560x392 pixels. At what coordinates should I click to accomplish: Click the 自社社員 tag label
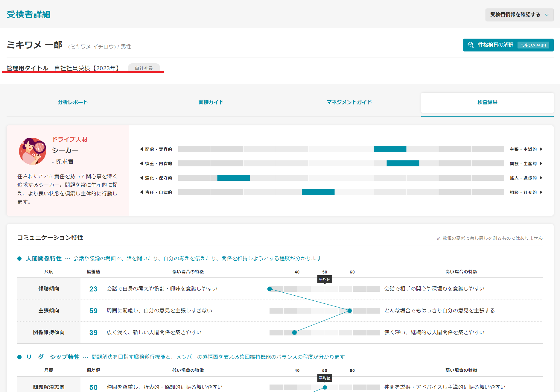[144, 68]
